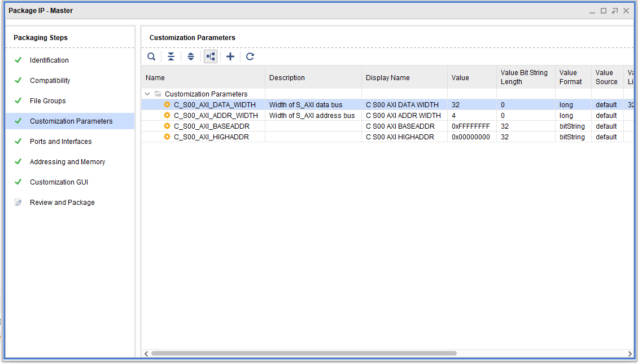Add a new parameter with plus icon

(230, 56)
